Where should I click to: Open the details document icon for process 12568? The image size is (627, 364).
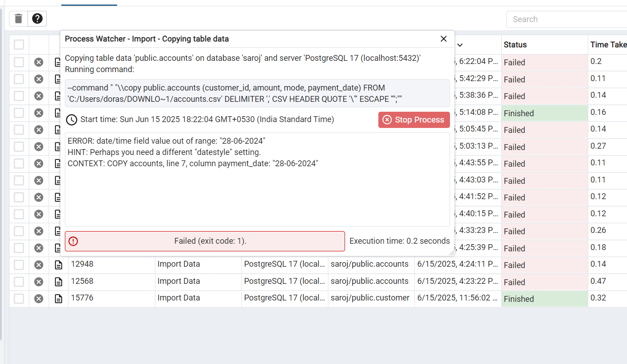59,282
